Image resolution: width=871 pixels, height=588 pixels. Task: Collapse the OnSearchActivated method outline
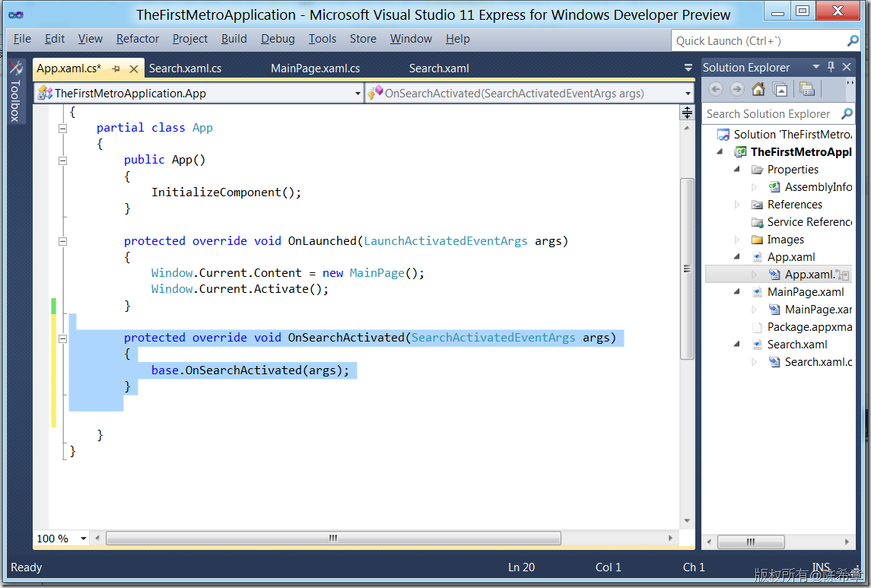click(63, 338)
